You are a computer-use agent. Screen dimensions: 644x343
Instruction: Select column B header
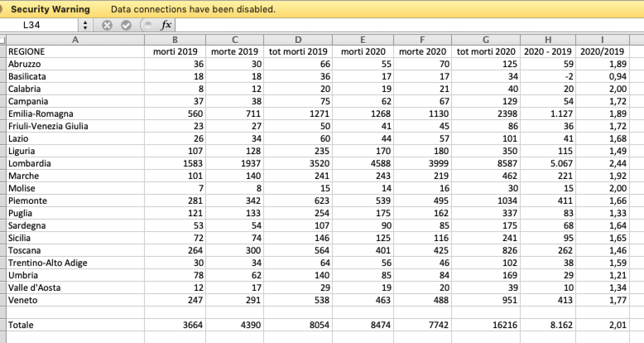(x=175, y=40)
